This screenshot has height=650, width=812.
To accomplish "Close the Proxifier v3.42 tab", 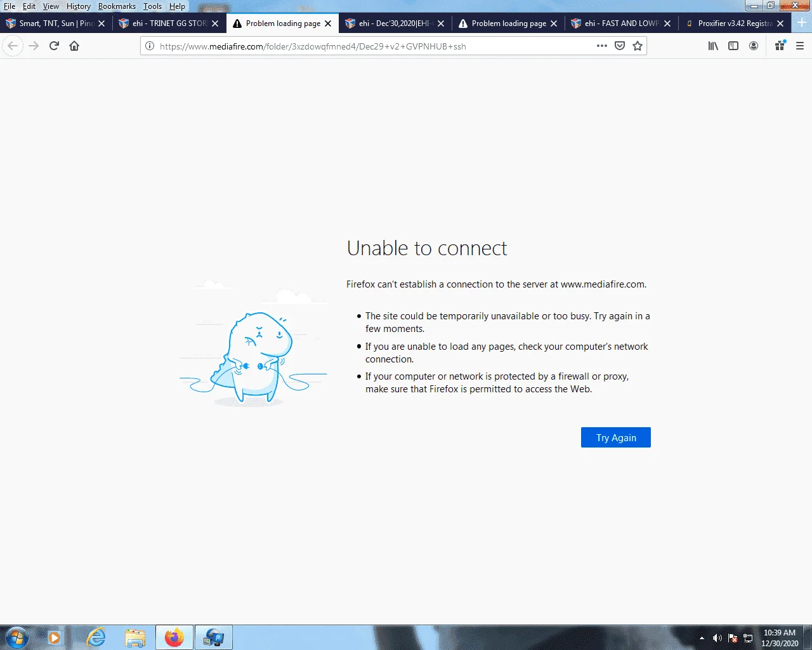I will tap(780, 23).
